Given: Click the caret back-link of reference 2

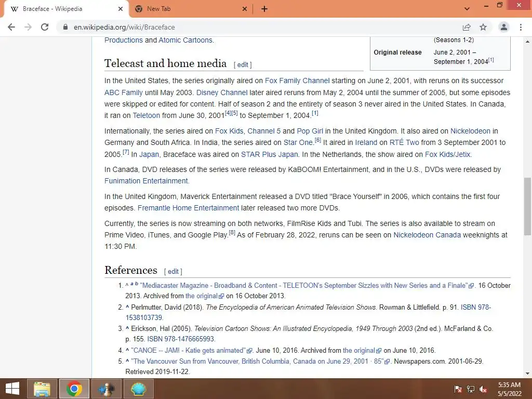Looking at the screenshot, I should (x=127, y=307).
